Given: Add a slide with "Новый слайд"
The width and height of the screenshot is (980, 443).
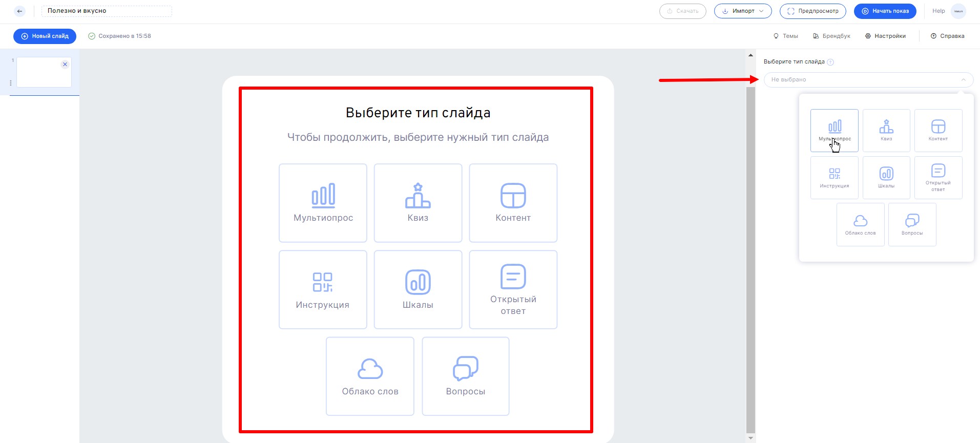Looking at the screenshot, I should pos(45,36).
